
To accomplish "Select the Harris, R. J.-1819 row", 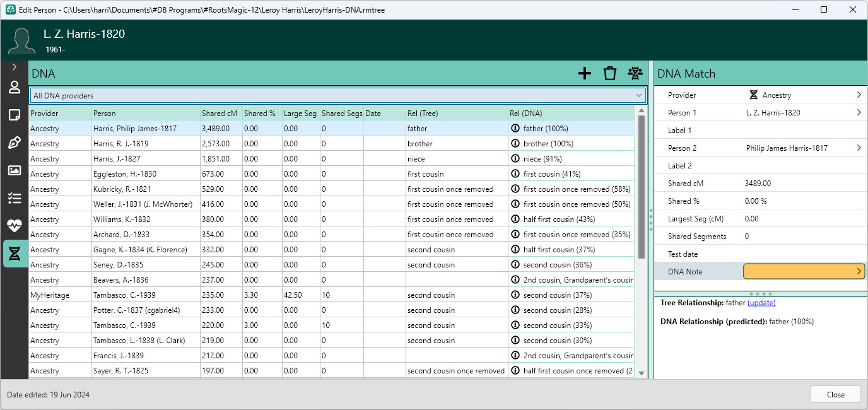I will click(332, 144).
